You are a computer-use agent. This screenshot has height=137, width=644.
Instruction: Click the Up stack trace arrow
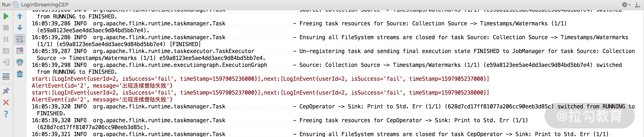click(20, 17)
